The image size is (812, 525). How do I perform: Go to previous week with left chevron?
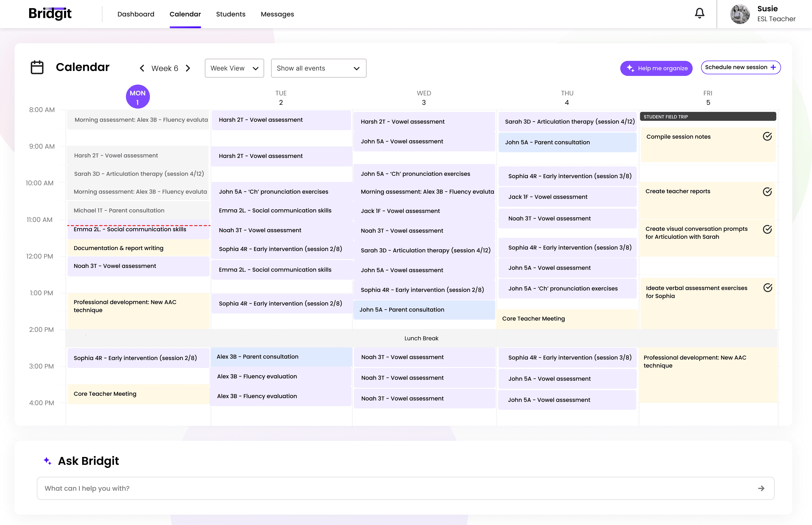point(142,68)
